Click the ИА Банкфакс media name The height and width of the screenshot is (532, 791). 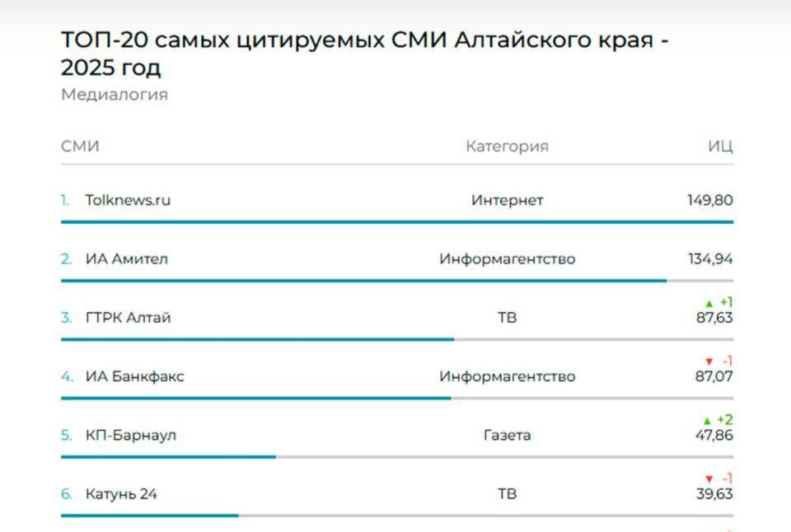[x=134, y=376]
